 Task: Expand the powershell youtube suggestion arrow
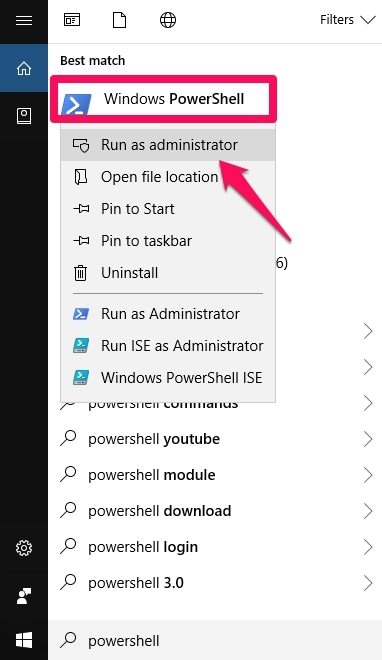coord(368,439)
